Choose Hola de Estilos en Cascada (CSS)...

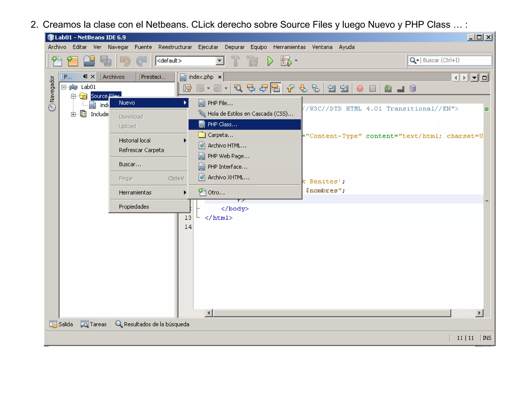click(245, 114)
